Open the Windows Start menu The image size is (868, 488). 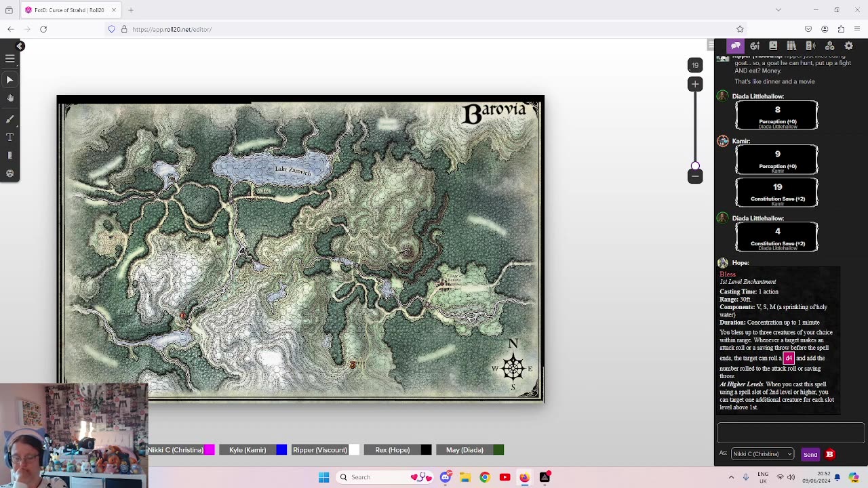(x=323, y=477)
